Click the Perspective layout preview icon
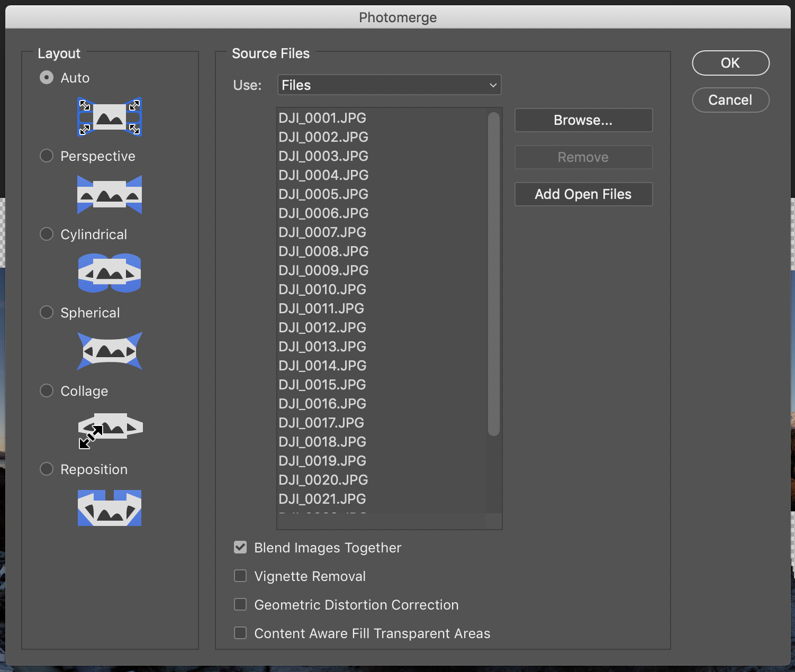Image resolution: width=795 pixels, height=672 pixels. click(110, 195)
